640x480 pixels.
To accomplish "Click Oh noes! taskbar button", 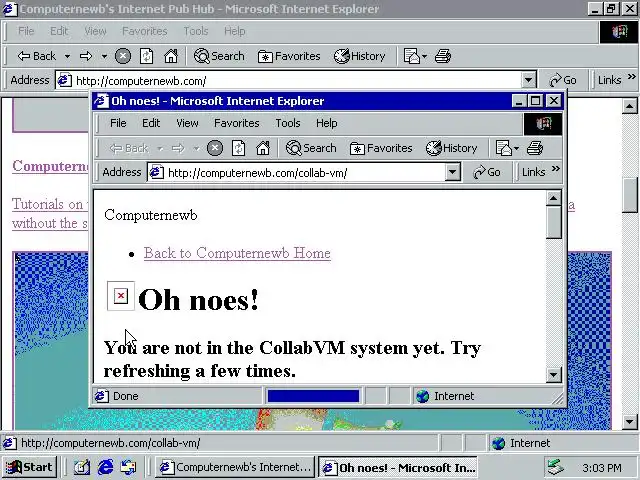I will point(398,467).
